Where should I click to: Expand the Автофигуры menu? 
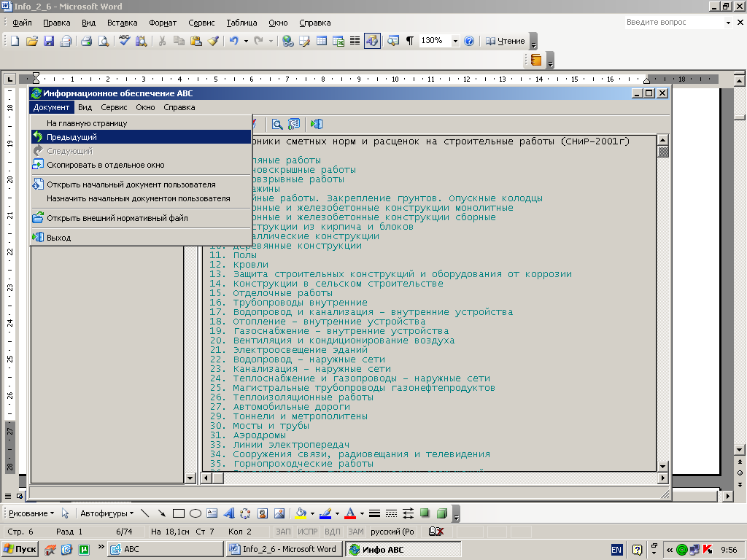click(x=107, y=513)
